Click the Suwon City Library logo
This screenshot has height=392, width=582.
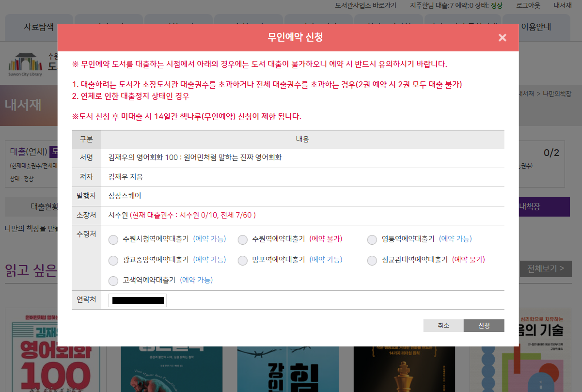25,64
